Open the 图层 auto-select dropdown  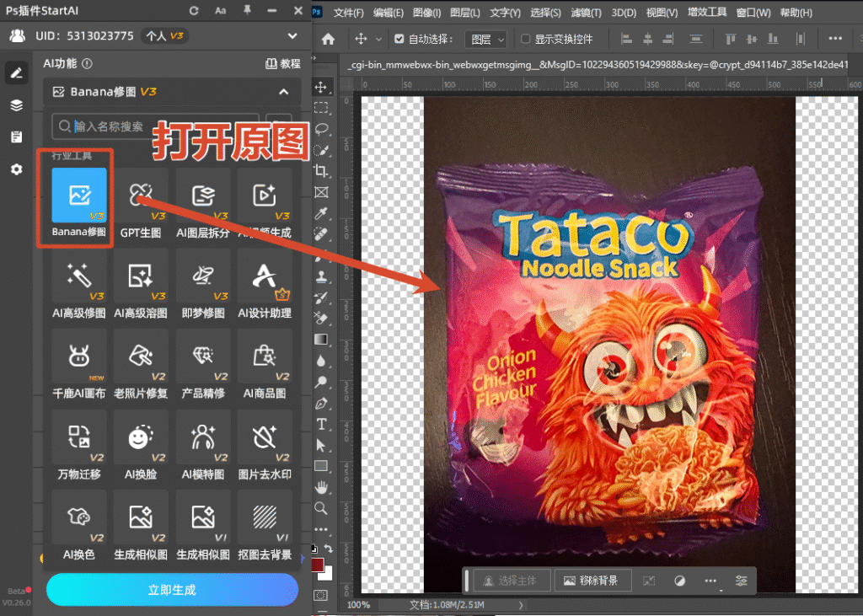(486, 39)
